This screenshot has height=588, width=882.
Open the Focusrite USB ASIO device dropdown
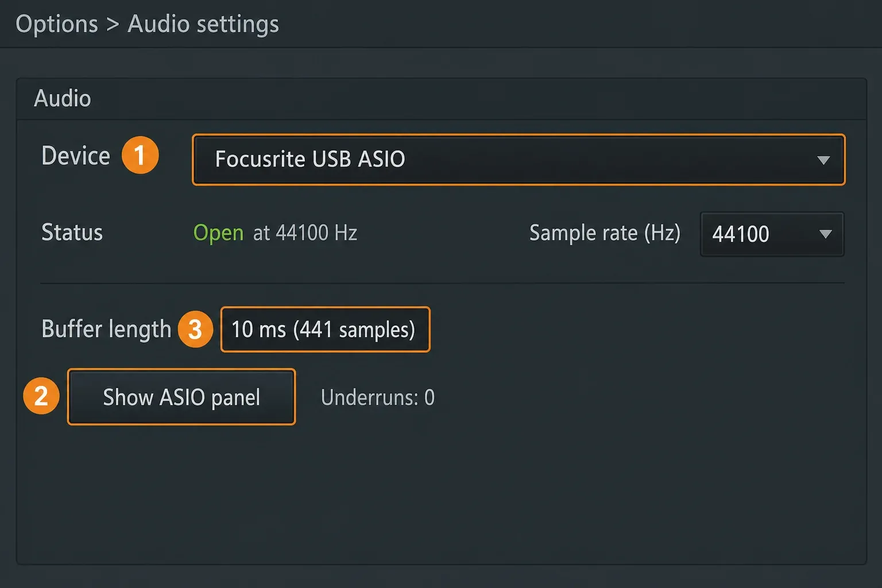pos(519,160)
